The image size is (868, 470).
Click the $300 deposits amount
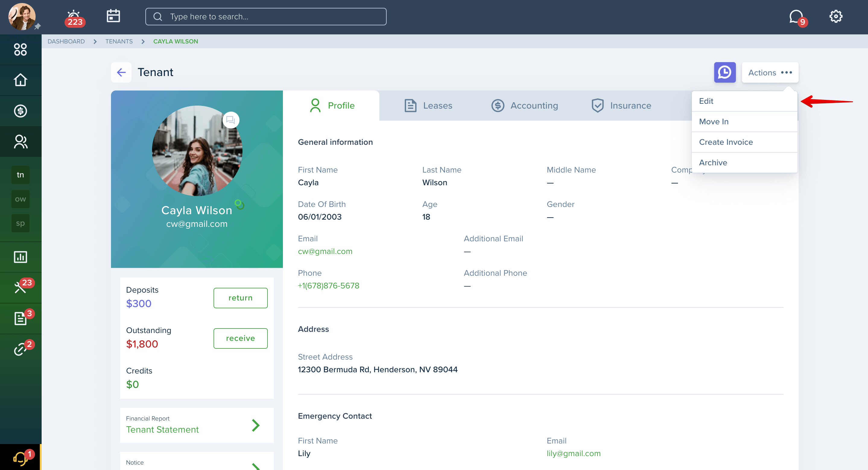pyautogui.click(x=138, y=303)
